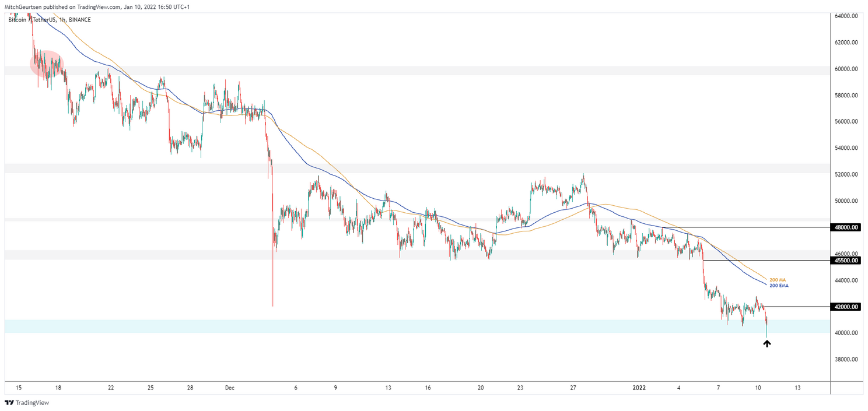Click the 56000.00 price axis value
The image size is (868, 411).
(x=846, y=122)
